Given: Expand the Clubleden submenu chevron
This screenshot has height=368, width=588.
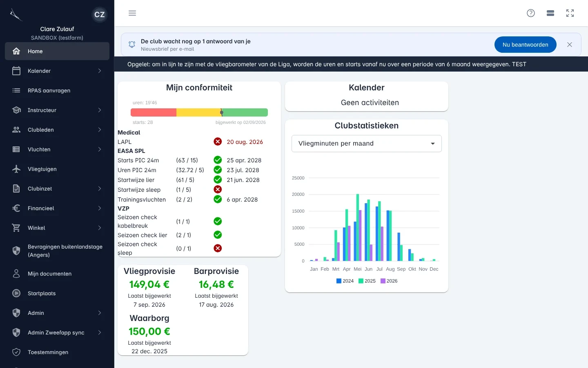Looking at the screenshot, I should click(x=100, y=130).
